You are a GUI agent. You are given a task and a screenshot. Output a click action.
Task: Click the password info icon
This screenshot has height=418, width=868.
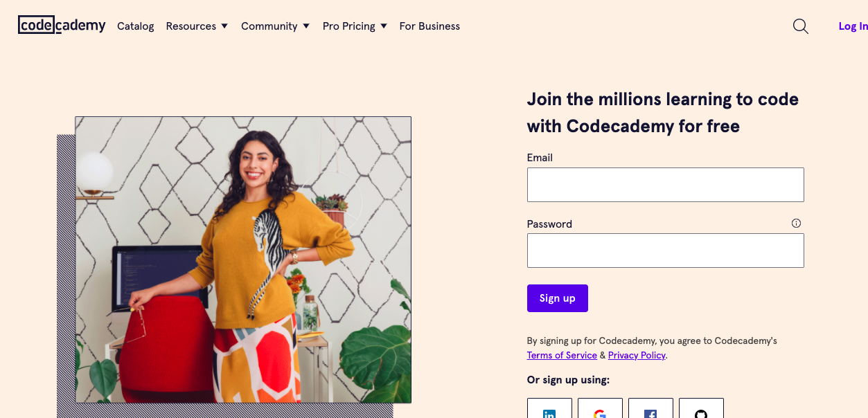[x=796, y=223]
